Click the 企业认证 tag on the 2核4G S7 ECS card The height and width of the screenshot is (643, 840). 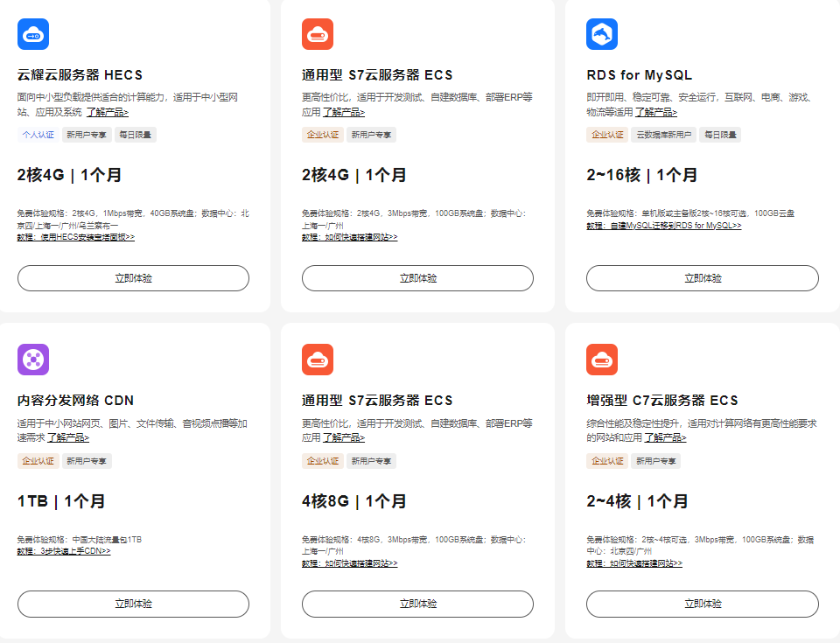pos(323,135)
